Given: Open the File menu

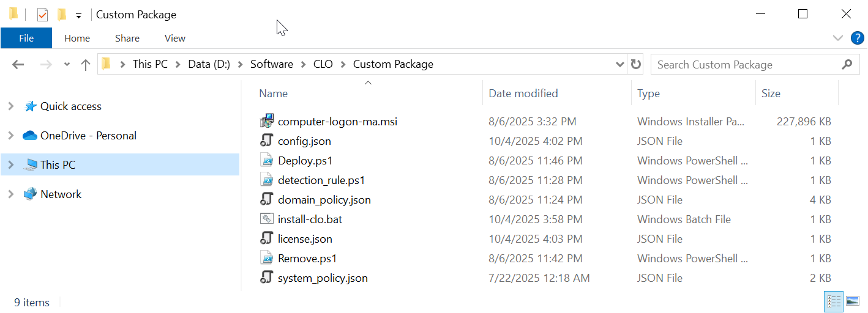Looking at the screenshot, I should (26, 38).
